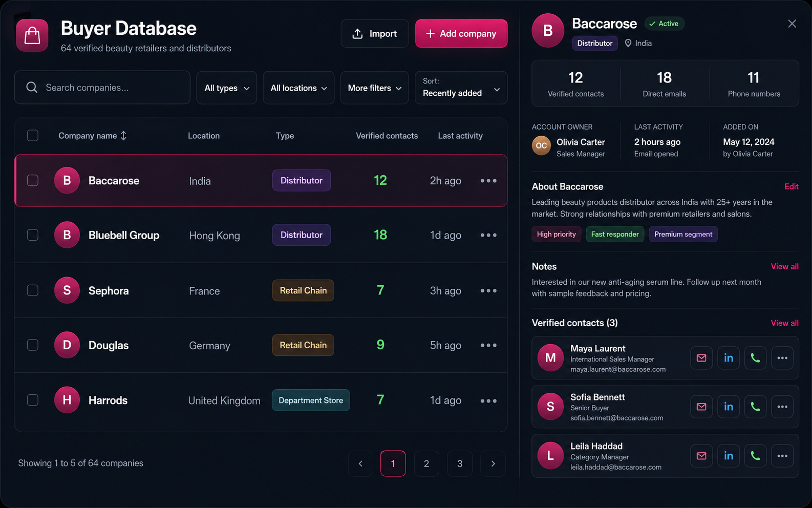
Task: Click the shopping bag logo icon
Action: [x=32, y=35]
